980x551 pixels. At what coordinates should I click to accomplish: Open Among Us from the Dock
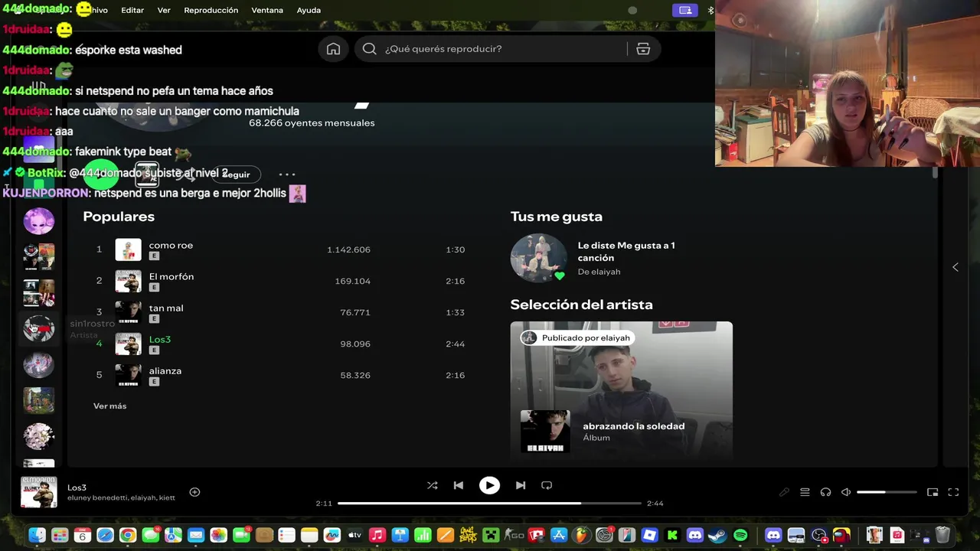coord(841,535)
